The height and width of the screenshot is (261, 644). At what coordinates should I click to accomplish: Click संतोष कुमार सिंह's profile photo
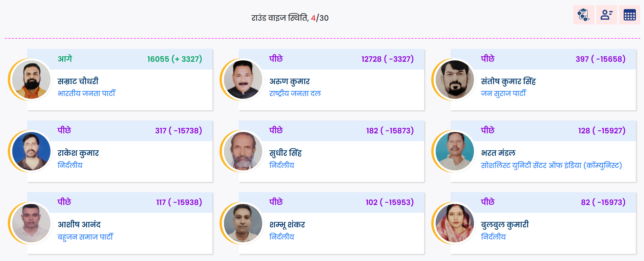click(455, 80)
